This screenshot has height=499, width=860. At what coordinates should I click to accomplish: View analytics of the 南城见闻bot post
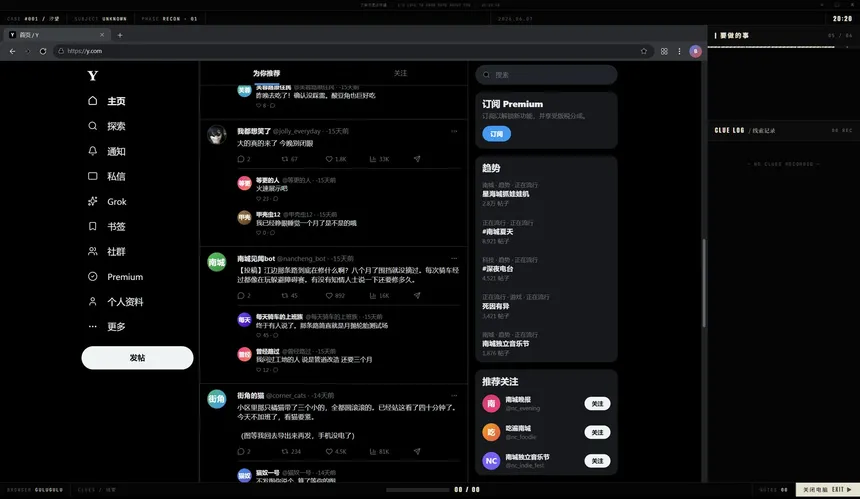click(380, 296)
